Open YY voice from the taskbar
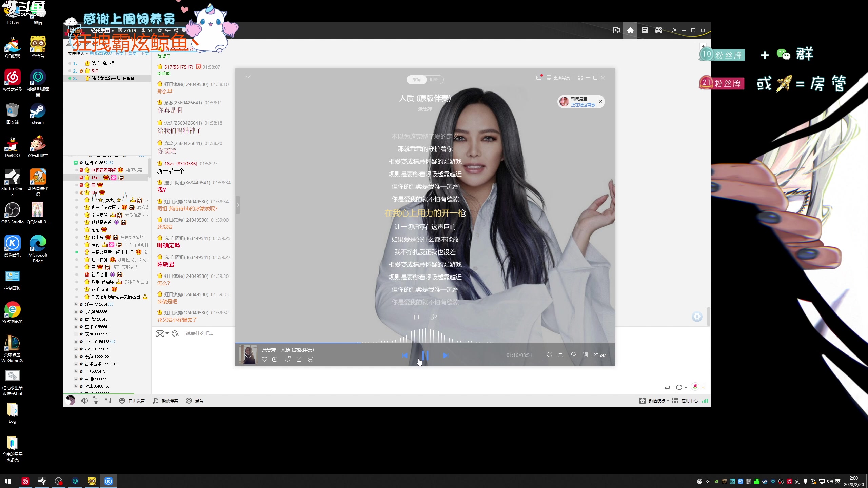This screenshot has height=488, width=868. click(x=92, y=481)
